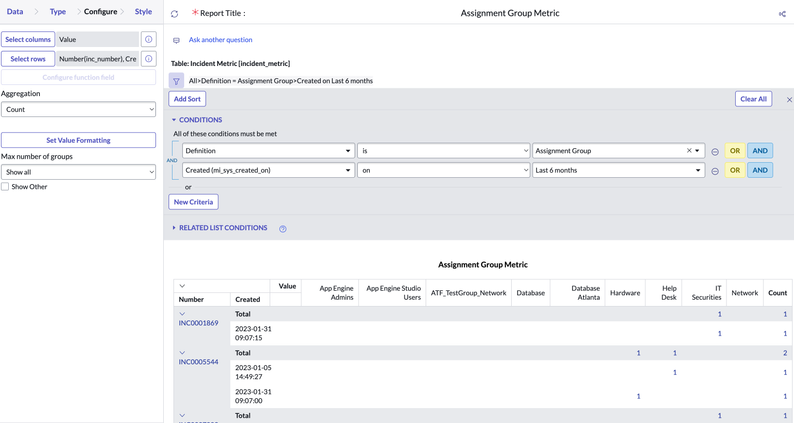Click the Hardware column header

tap(625, 293)
